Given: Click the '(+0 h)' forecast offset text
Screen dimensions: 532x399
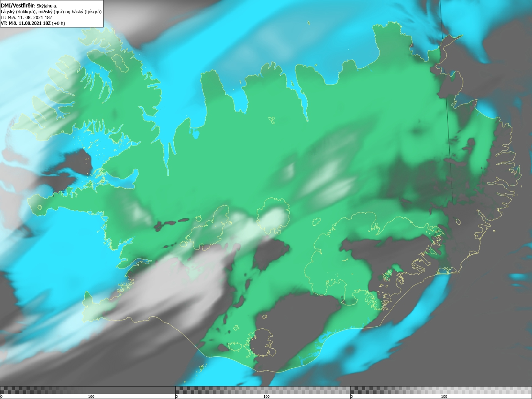Looking at the screenshot, I should point(59,23).
